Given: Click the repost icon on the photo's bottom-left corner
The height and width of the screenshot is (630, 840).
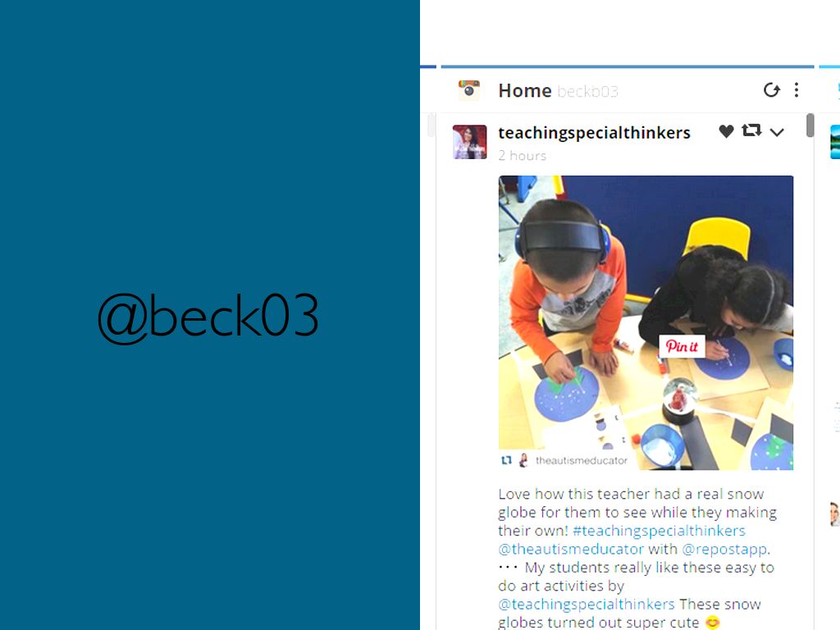Looking at the screenshot, I should pyautogui.click(x=506, y=460).
